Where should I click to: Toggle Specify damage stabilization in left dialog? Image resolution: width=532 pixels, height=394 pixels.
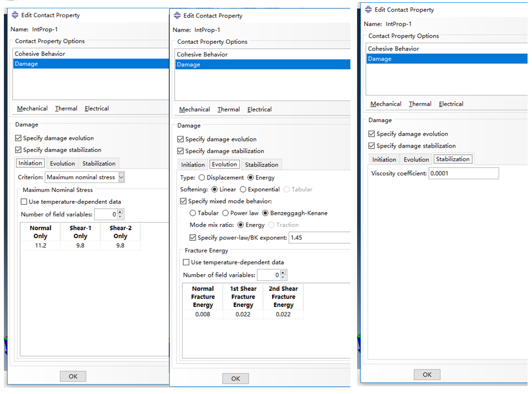click(18, 150)
